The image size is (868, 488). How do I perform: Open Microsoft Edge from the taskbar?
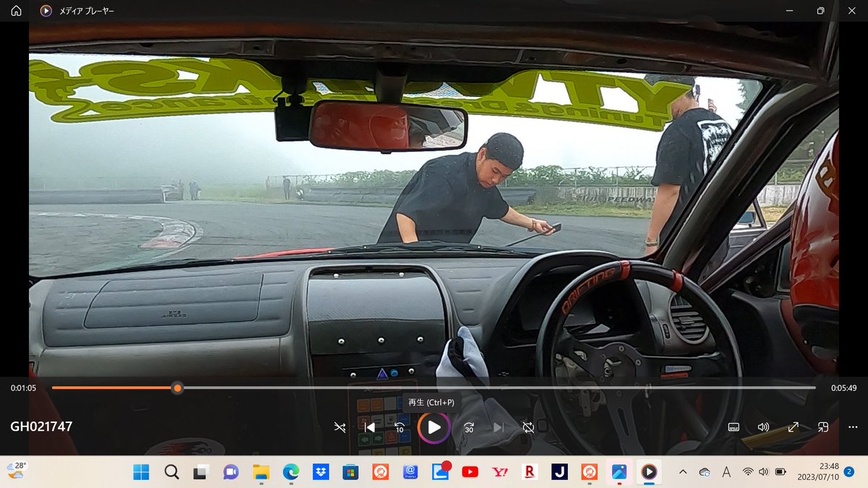291,472
